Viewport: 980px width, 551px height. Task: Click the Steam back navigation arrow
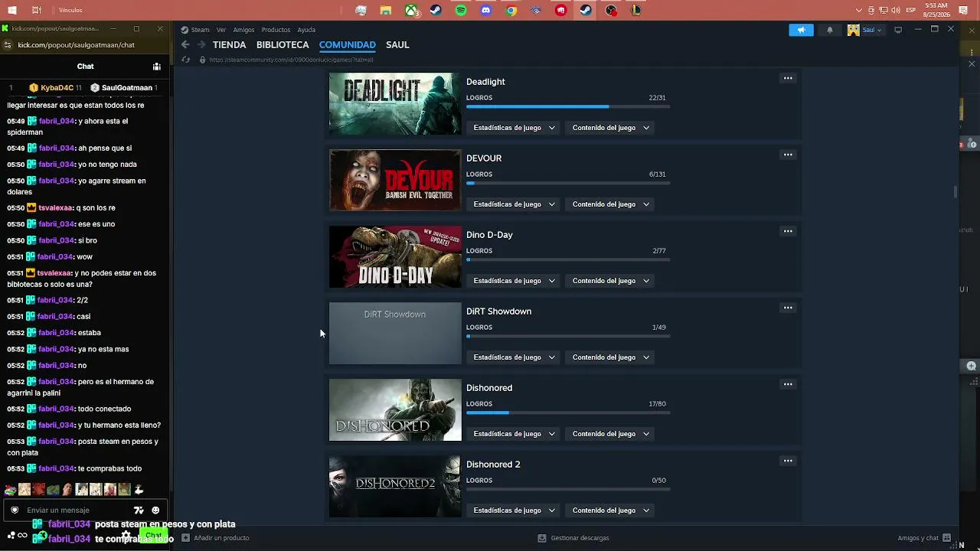pyautogui.click(x=185, y=44)
